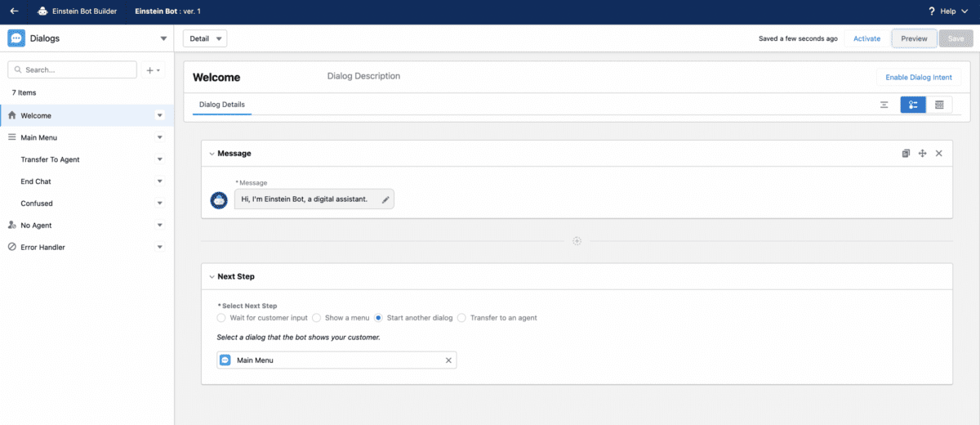
Task: Click the Dialogs chat bubble icon
Action: [x=16, y=38]
